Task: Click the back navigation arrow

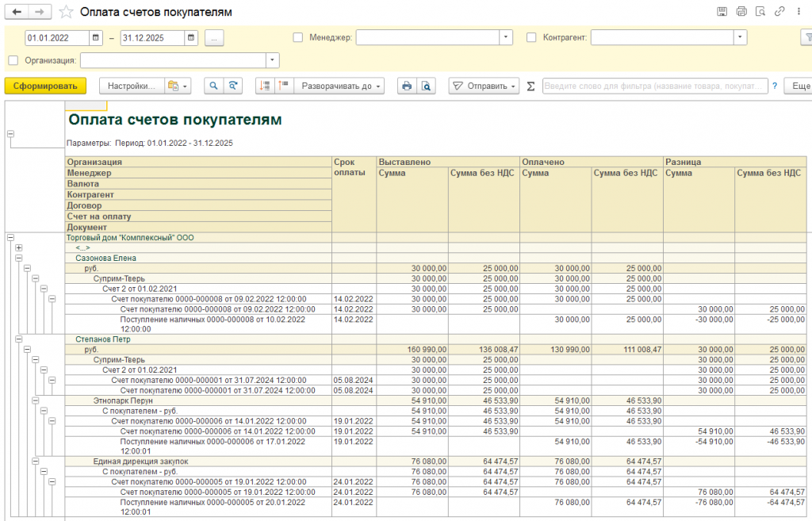Action: pyautogui.click(x=17, y=12)
